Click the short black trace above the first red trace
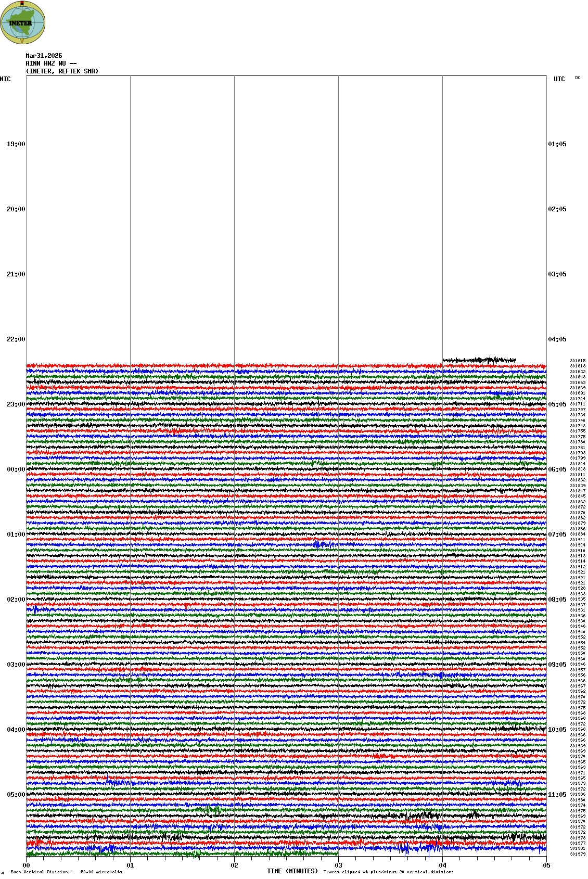The image size is (588, 879). (479, 360)
